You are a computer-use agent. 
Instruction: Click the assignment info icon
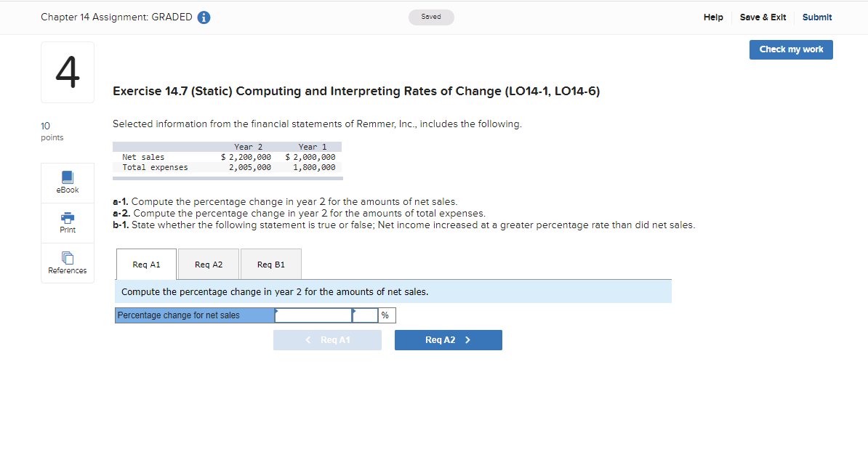click(204, 17)
